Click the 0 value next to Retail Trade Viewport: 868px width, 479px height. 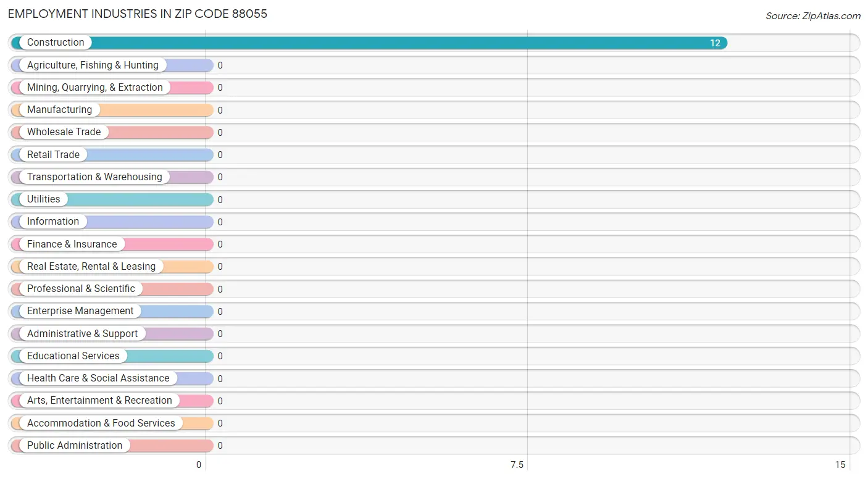click(x=220, y=155)
